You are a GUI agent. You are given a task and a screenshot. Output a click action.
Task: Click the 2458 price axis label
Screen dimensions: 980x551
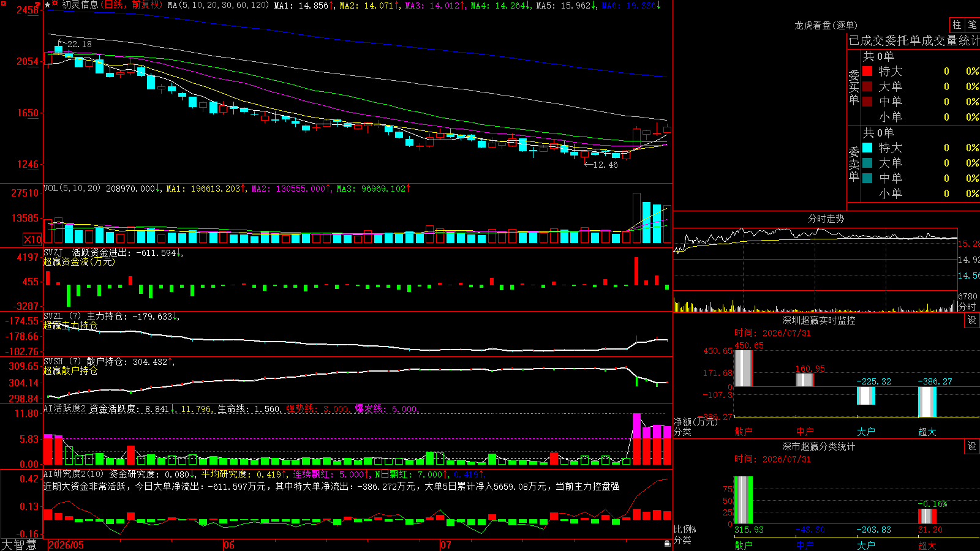28,10
